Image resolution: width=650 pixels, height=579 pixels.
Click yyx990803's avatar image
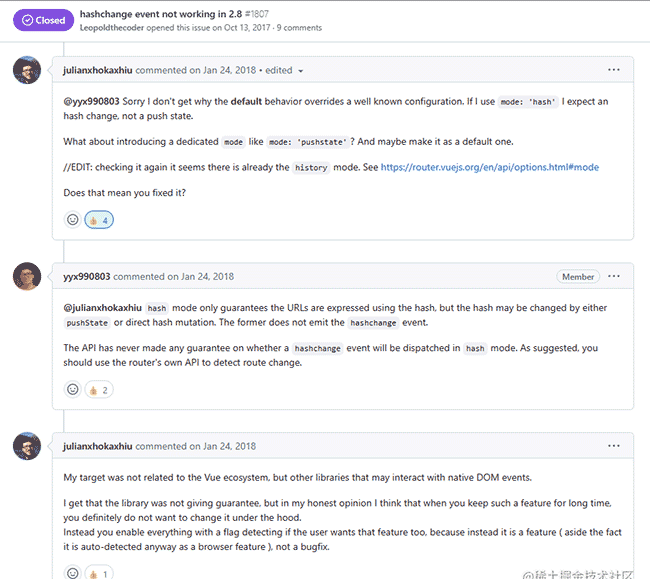(x=27, y=276)
